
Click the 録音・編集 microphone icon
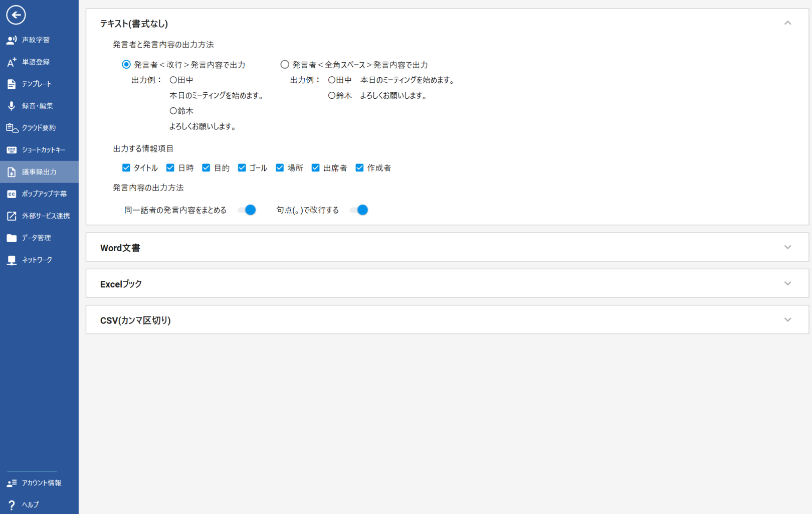click(x=12, y=106)
